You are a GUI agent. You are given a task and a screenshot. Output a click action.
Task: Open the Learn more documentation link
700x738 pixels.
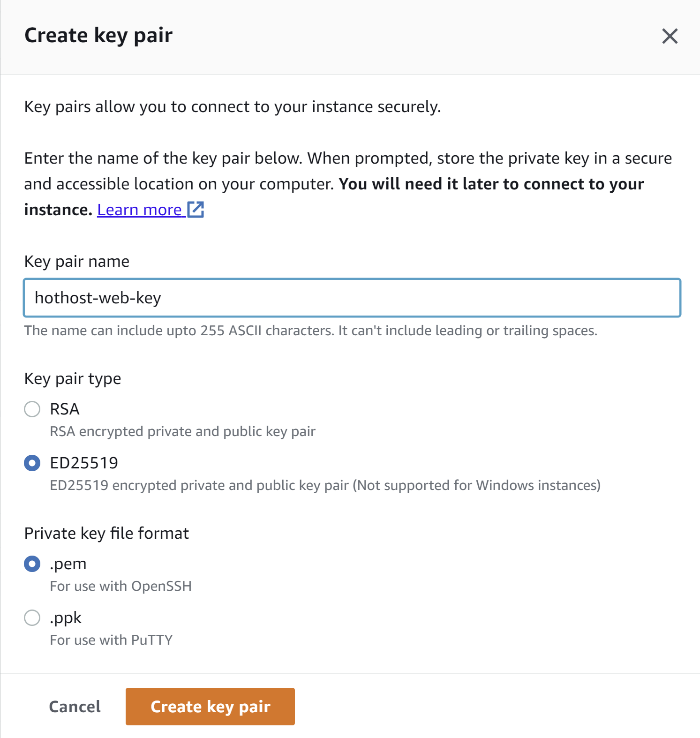[138, 210]
